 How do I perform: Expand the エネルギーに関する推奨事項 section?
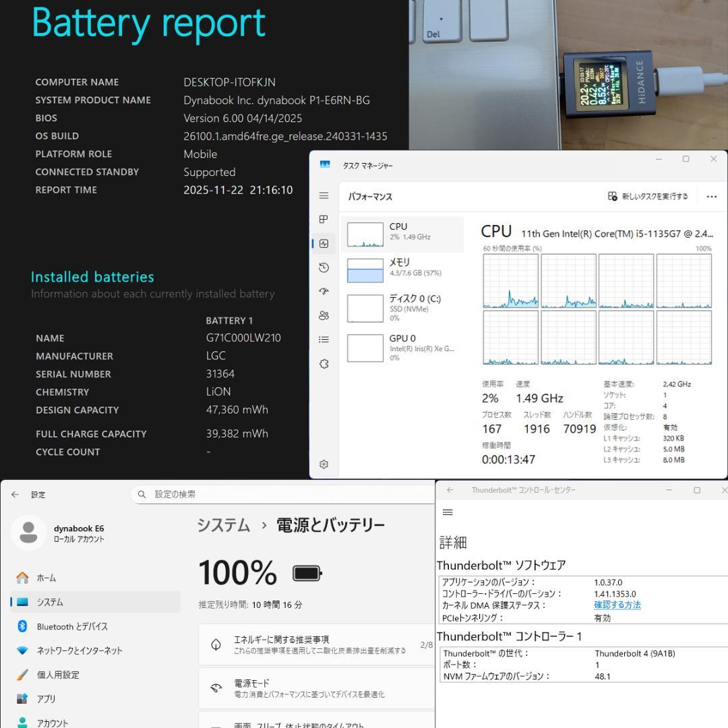pos(315,644)
